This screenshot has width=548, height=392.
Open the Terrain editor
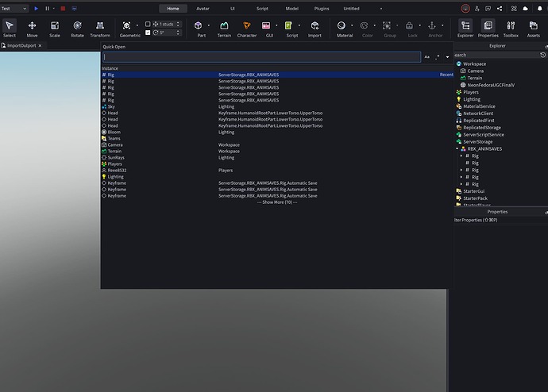click(x=224, y=29)
